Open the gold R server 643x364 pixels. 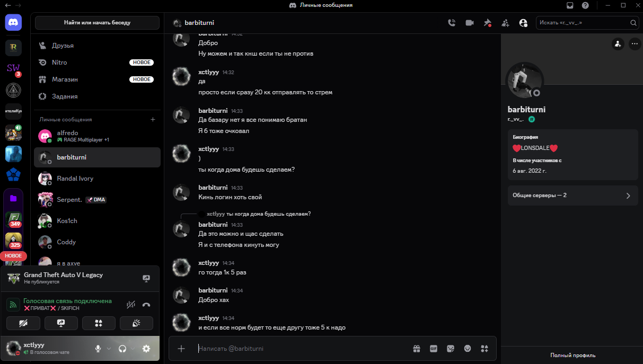tap(13, 48)
